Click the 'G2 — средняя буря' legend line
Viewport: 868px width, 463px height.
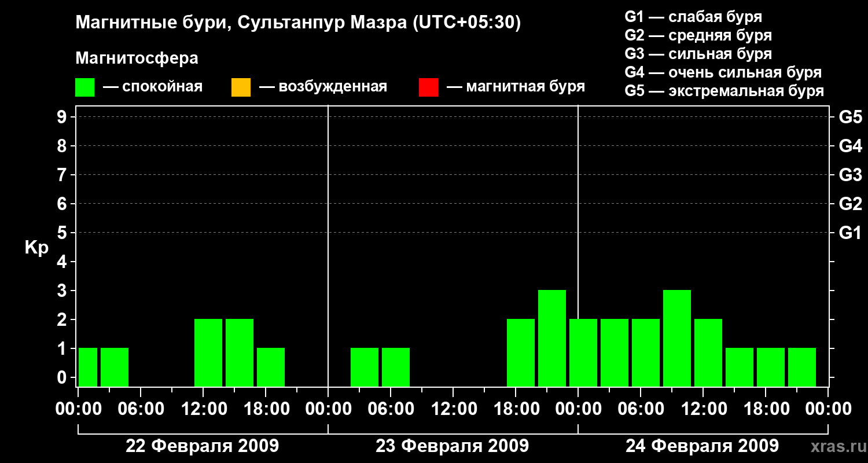coord(698,35)
